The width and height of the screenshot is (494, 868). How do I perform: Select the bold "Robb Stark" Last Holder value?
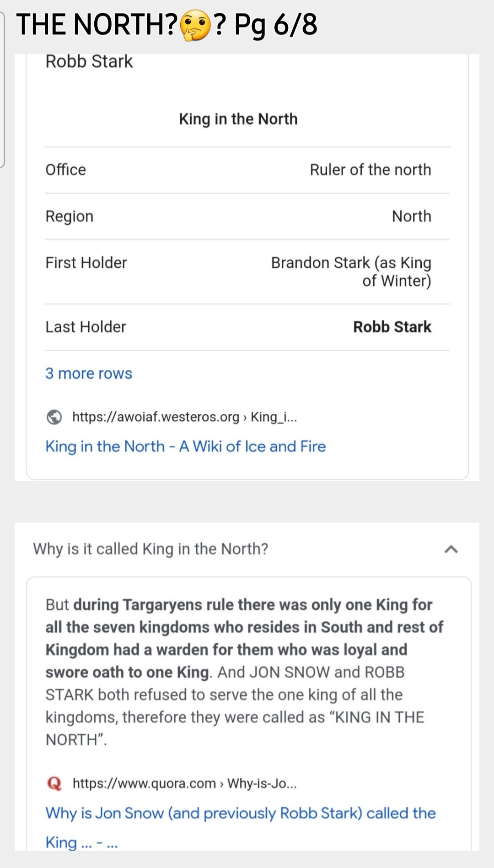(392, 327)
